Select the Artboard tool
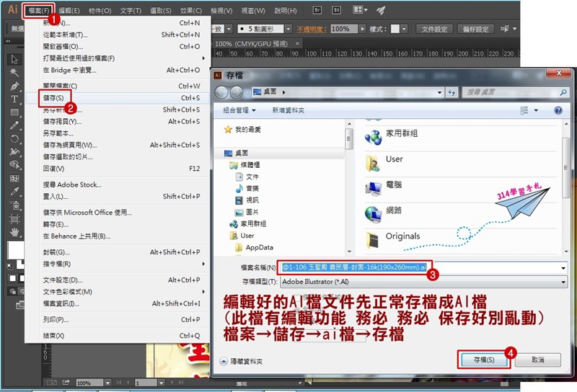The width and height of the screenshot is (577, 392). coord(14,219)
